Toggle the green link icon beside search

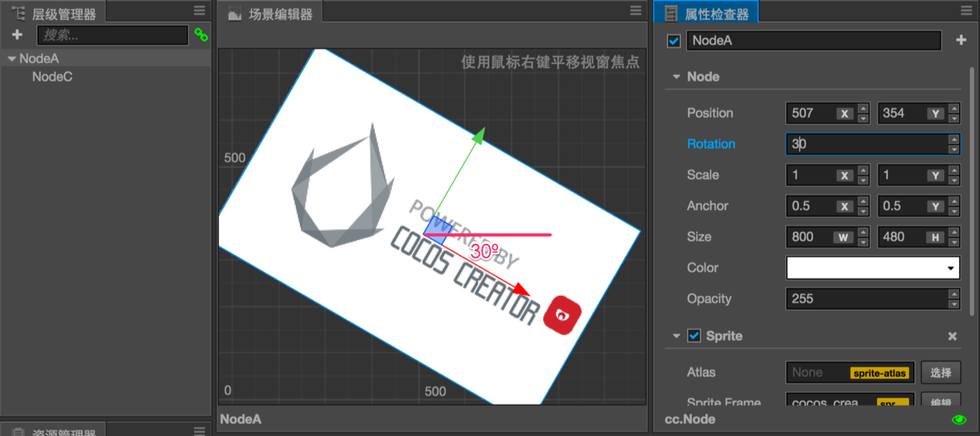coord(201,34)
